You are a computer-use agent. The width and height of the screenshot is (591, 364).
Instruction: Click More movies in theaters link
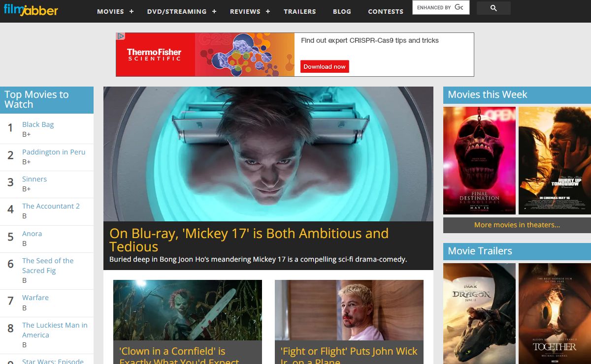coord(517,225)
